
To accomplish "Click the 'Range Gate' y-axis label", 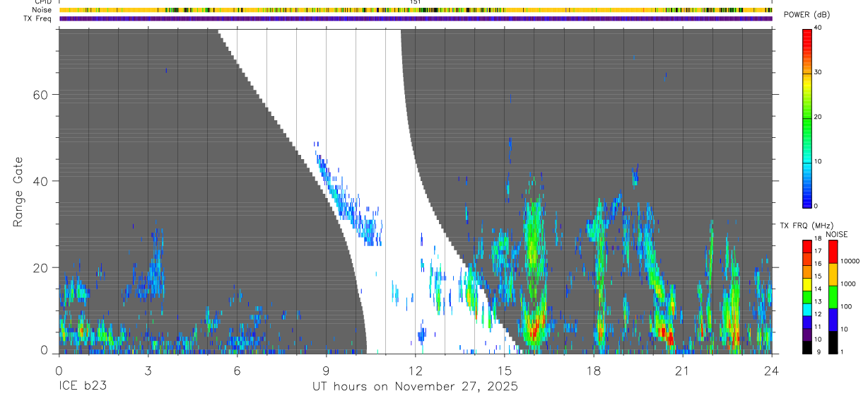I will [18, 192].
